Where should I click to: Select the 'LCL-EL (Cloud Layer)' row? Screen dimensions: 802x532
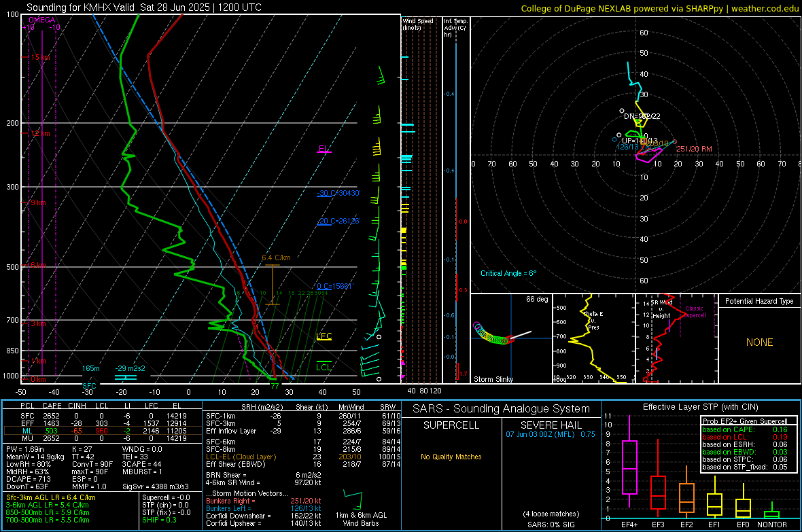tap(303, 457)
